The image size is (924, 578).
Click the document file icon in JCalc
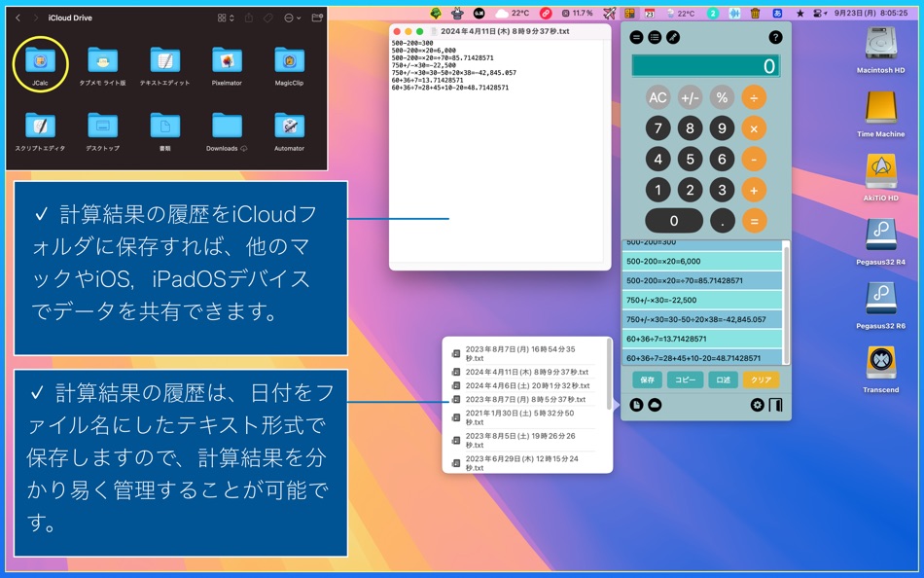click(x=636, y=405)
